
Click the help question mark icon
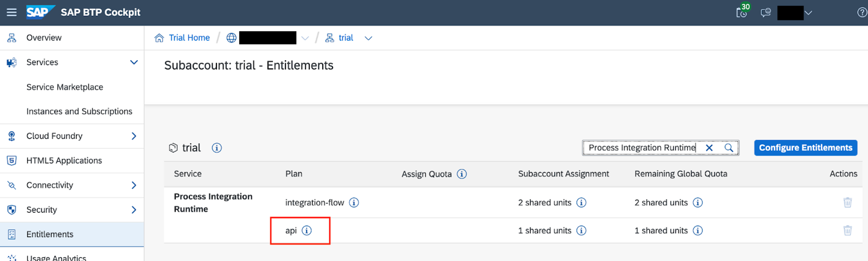coord(862,13)
